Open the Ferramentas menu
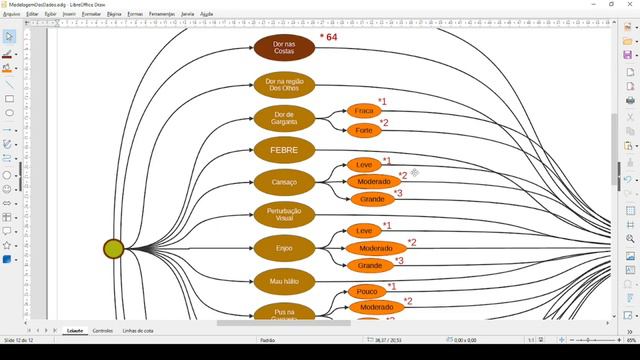This screenshot has height=360, width=640. (162, 14)
